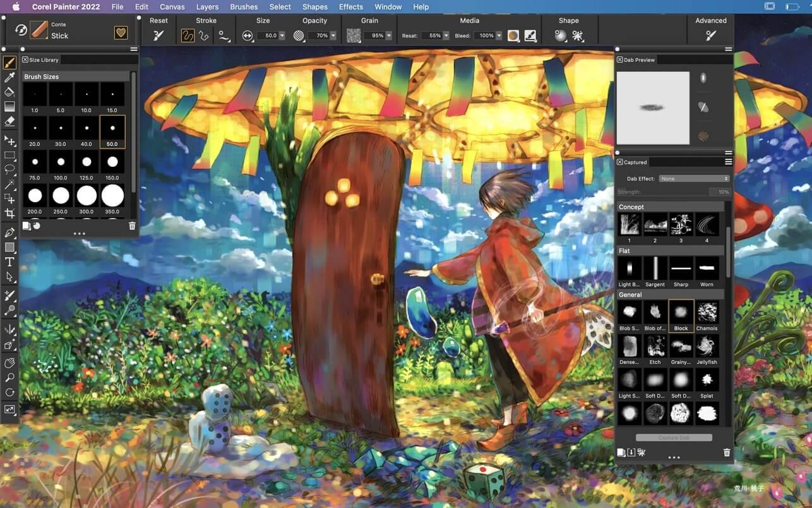The width and height of the screenshot is (812, 508).
Task: Select the Lasso selection tool
Action: pos(9,169)
